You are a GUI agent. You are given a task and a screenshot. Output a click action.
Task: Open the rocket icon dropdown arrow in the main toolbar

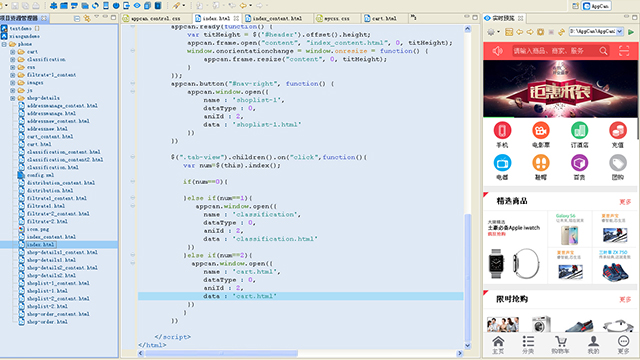(x=184, y=6)
